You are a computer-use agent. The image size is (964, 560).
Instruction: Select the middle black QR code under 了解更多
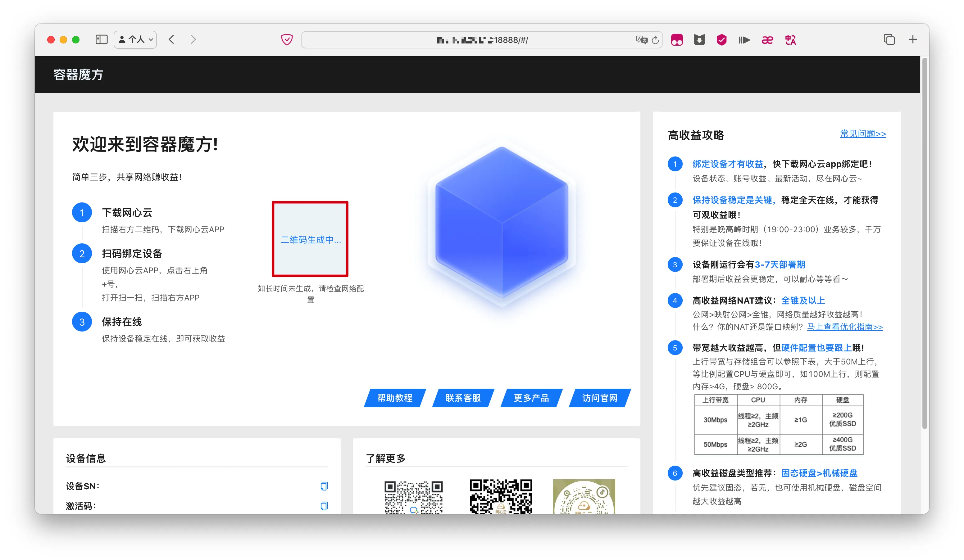click(x=501, y=497)
